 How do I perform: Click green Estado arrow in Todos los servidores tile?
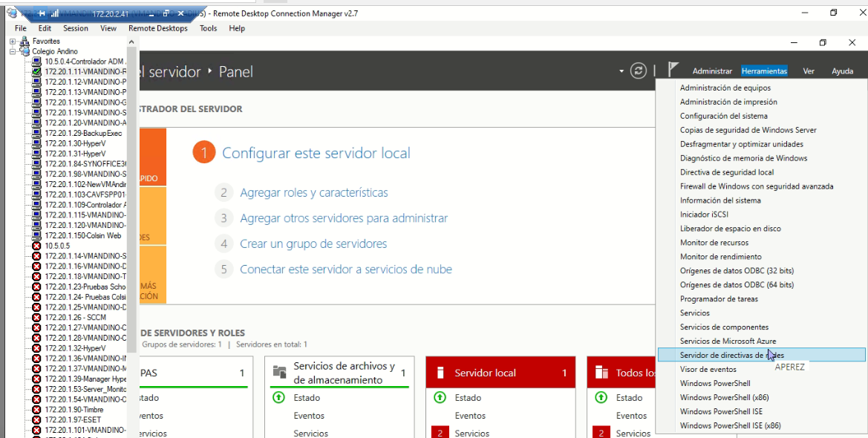click(x=601, y=398)
